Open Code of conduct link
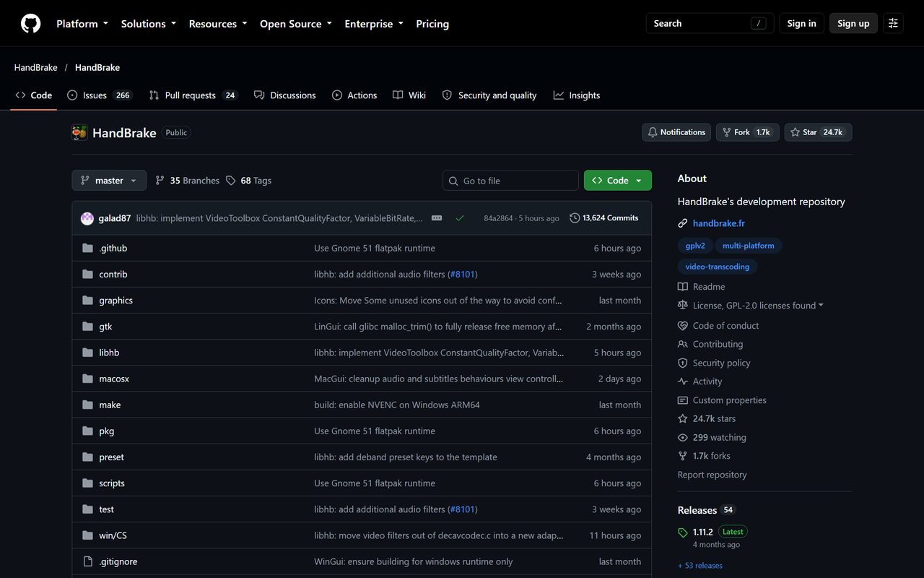This screenshot has width=924, height=578. tap(718, 326)
